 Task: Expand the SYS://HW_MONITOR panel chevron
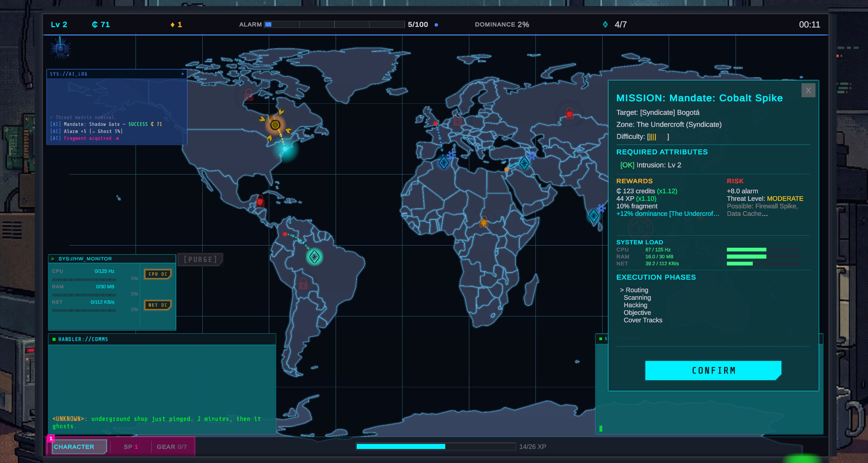point(53,258)
